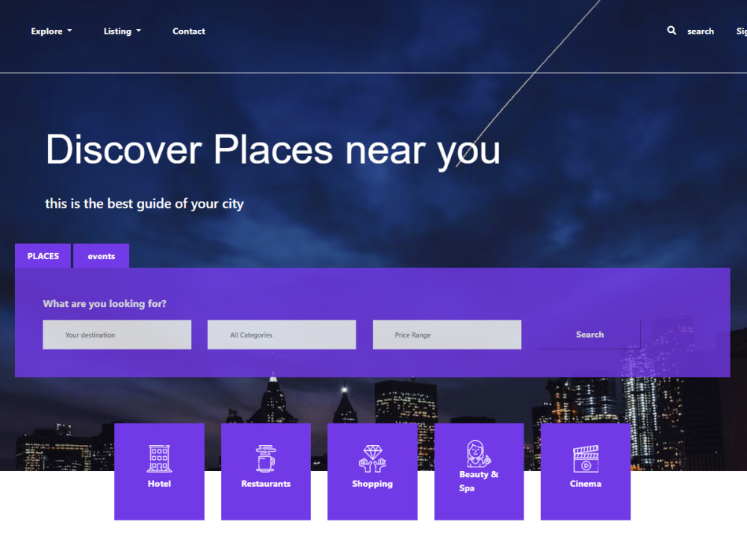The image size is (747, 560).
Task: Focus the Your destination input field
Action: [117, 335]
